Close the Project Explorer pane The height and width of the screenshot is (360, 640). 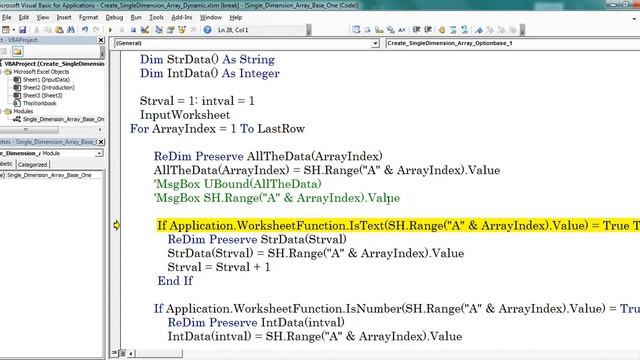coord(101,40)
